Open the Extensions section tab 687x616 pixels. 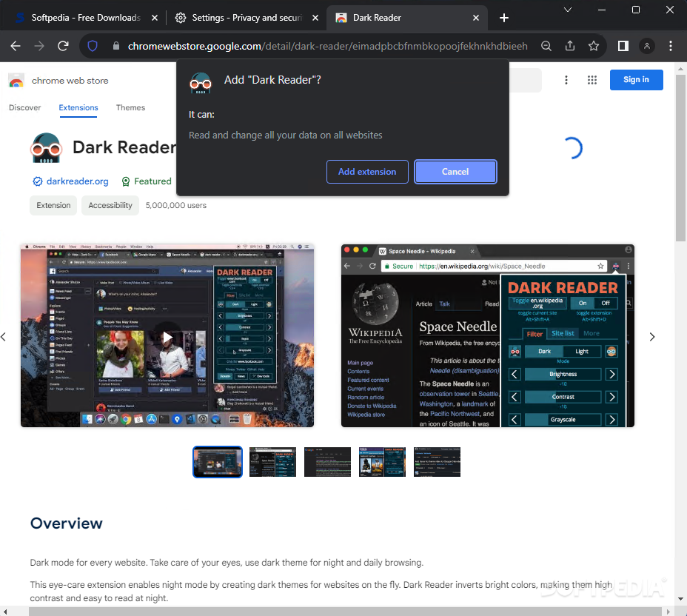tap(78, 108)
